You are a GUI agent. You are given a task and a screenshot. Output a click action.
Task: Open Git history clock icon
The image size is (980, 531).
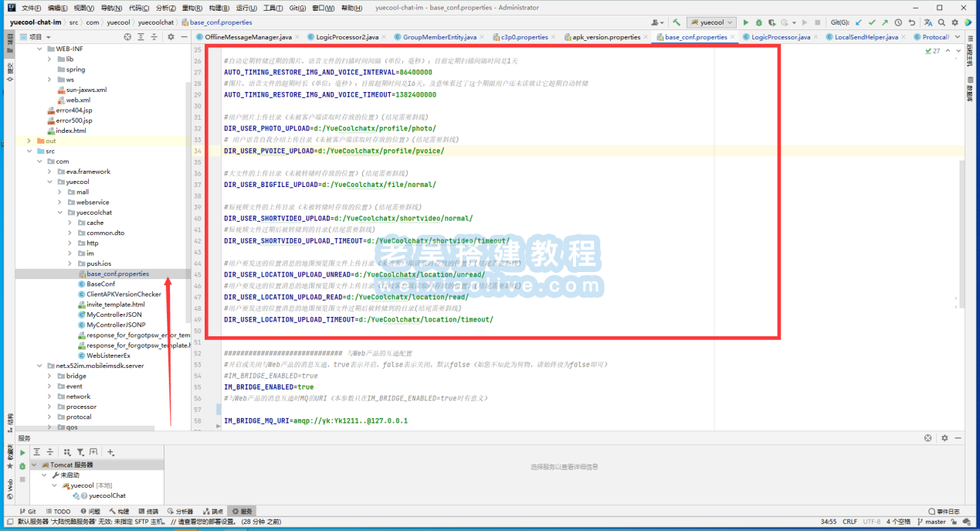[x=899, y=22]
